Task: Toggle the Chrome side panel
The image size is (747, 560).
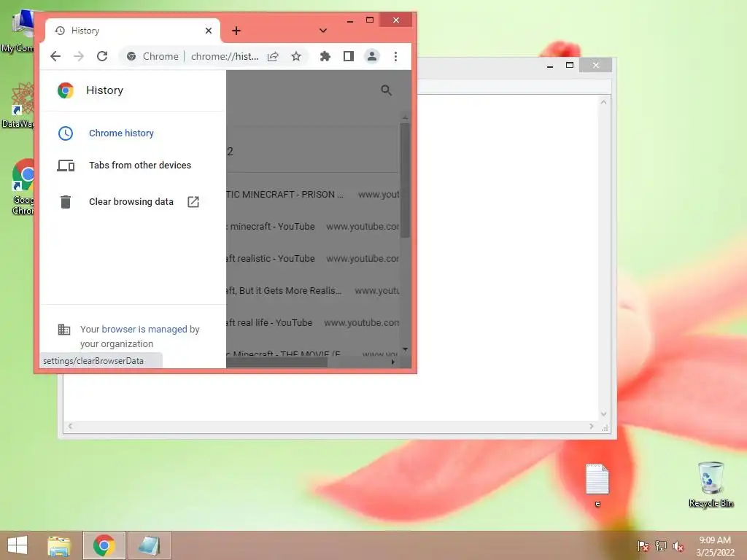Action: 348,56
